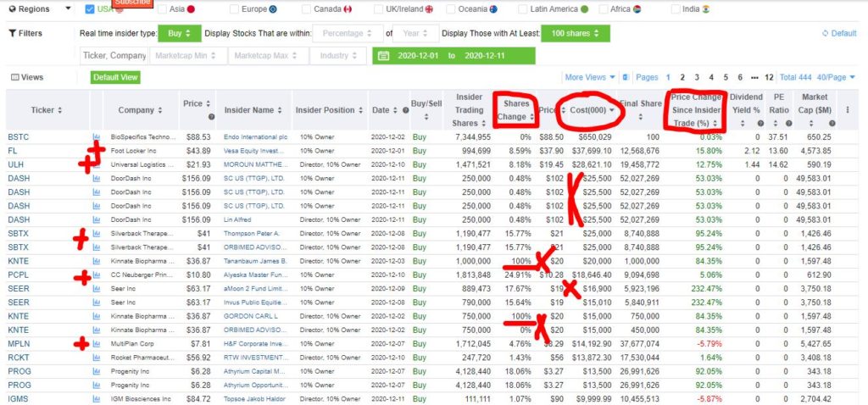This screenshot has height=405, width=868.
Task: Sort by Insider Position column header
Action: 329,110
